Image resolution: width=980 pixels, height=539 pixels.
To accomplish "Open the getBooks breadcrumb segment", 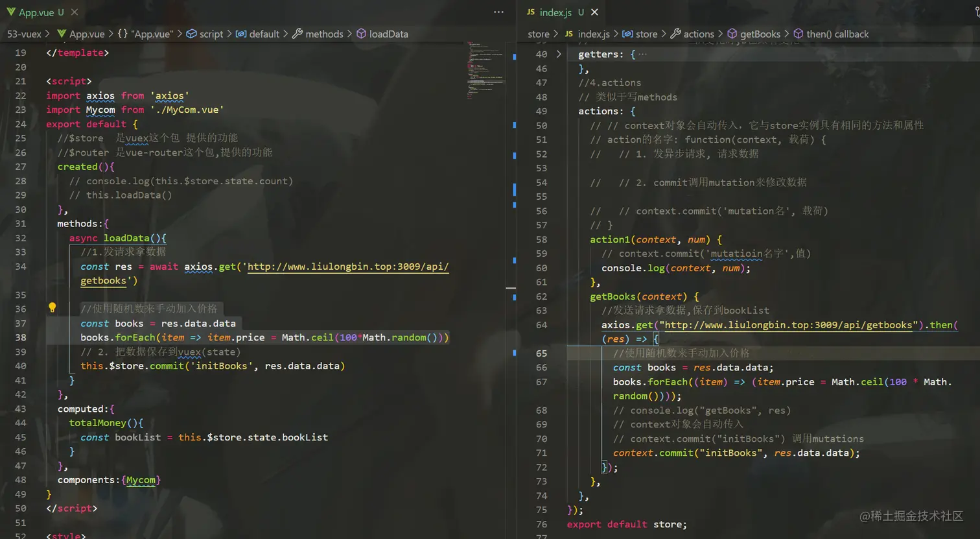I will [754, 34].
